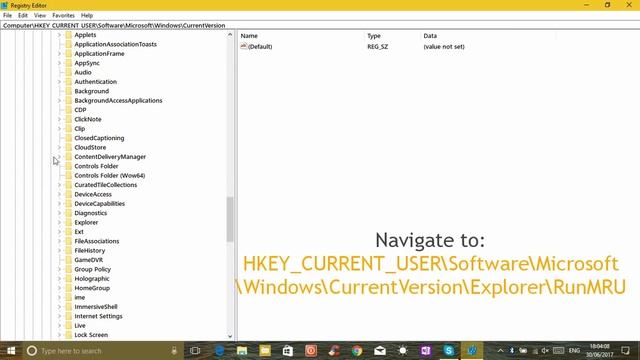Click the folder icon beside Background key

(x=69, y=91)
